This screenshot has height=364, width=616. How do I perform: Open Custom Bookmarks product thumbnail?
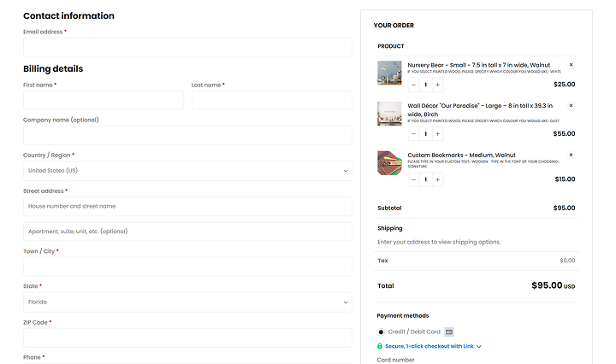point(389,163)
